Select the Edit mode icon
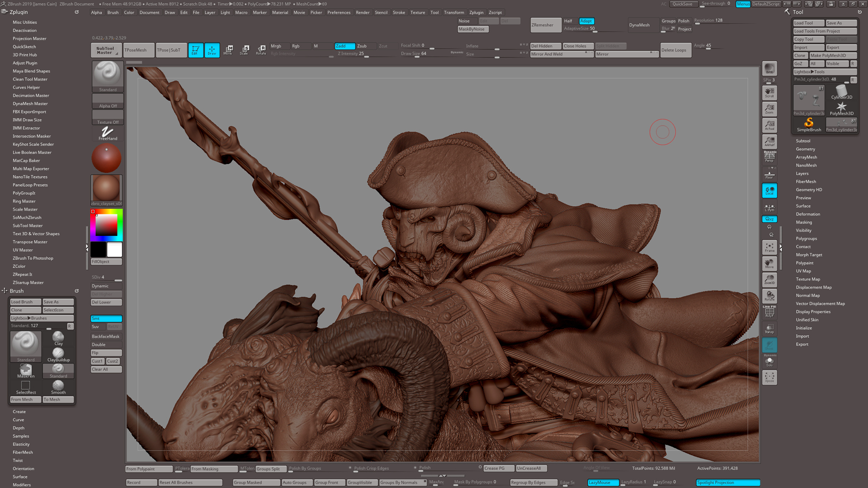 [x=195, y=50]
